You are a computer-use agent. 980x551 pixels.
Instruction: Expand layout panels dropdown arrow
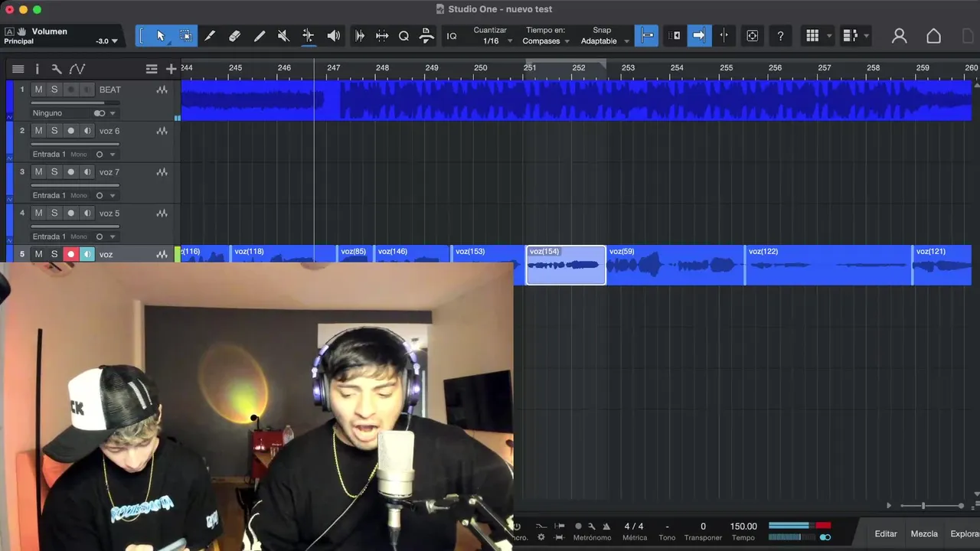867,37
